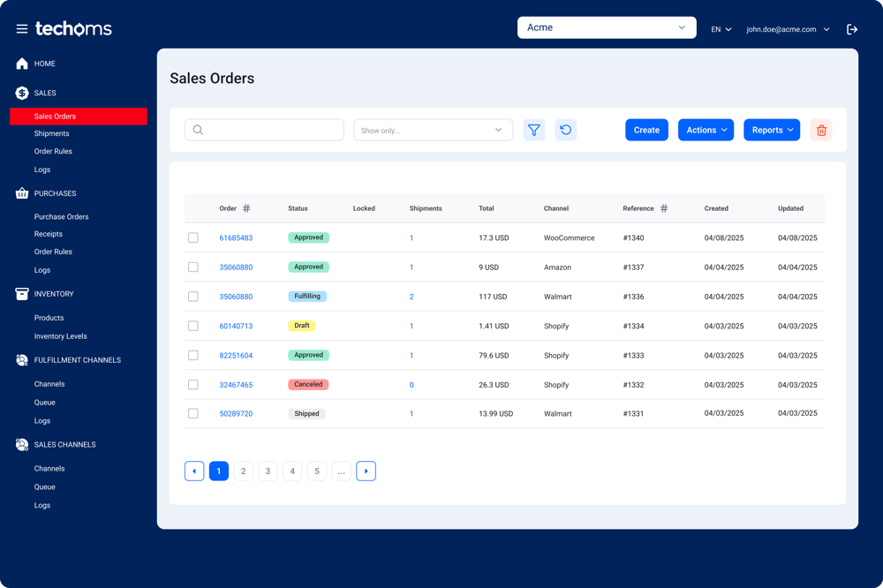Click the Inventory box icon
883x588 pixels.
20,293
